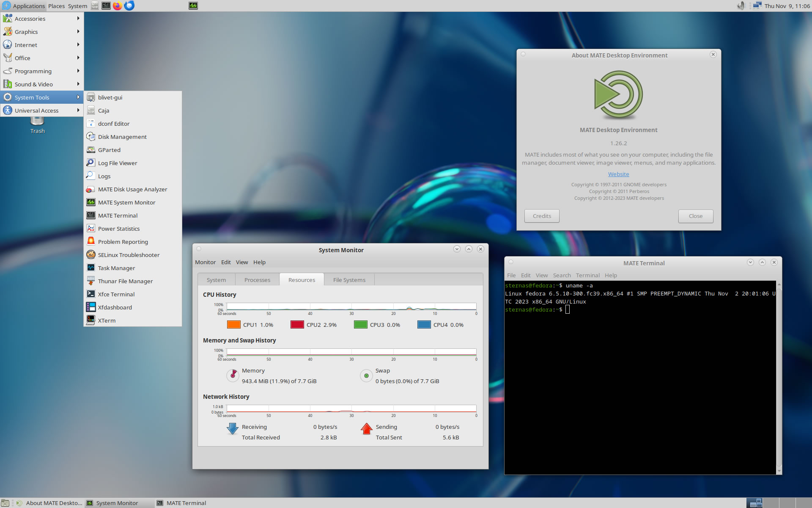Switch workspace using the workspace switcher
The width and height of the screenshot is (812, 508).
click(x=779, y=503)
